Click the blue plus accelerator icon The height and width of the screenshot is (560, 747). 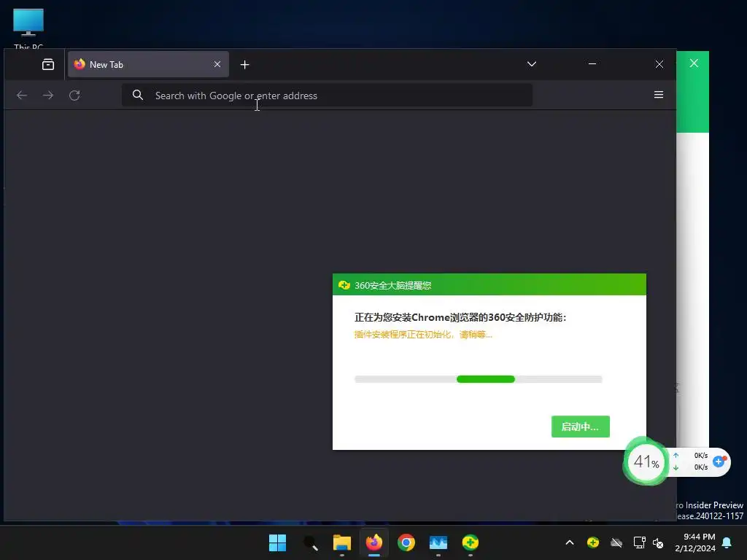(x=719, y=462)
